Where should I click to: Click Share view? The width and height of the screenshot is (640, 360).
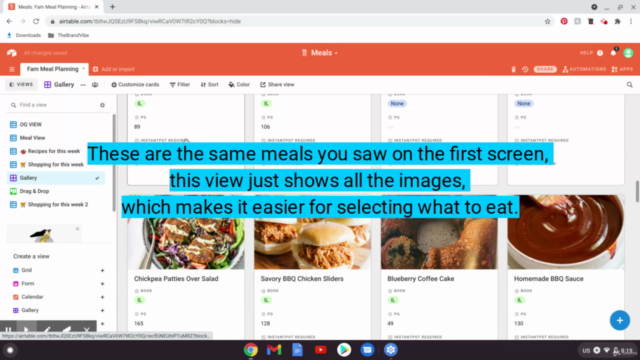point(277,84)
